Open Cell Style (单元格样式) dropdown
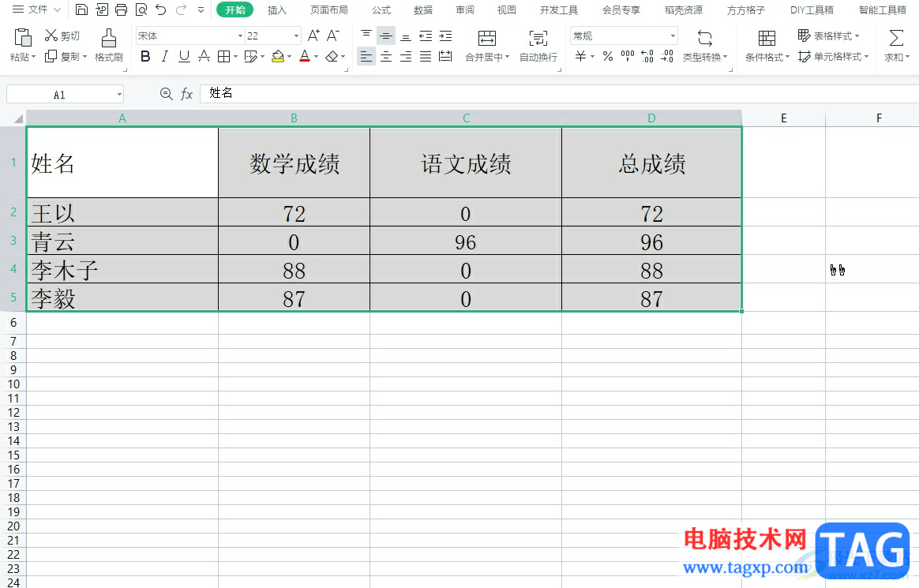The width and height of the screenshot is (919, 588). pos(833,57)
